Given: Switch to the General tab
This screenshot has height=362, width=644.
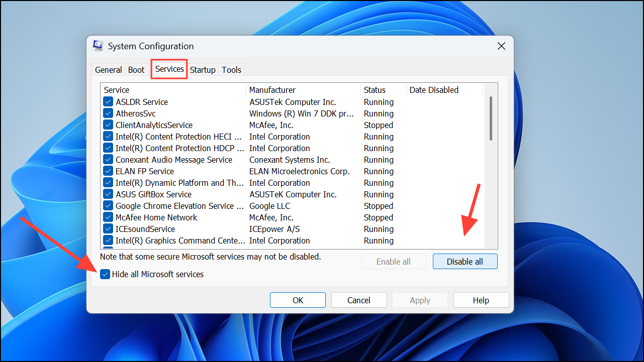Looking at the screenshot, I should pos(108,70).
